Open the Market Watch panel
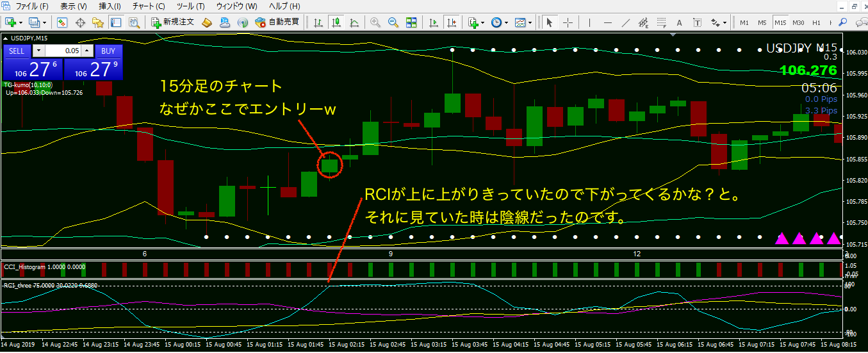 click(x=62, y=22)
